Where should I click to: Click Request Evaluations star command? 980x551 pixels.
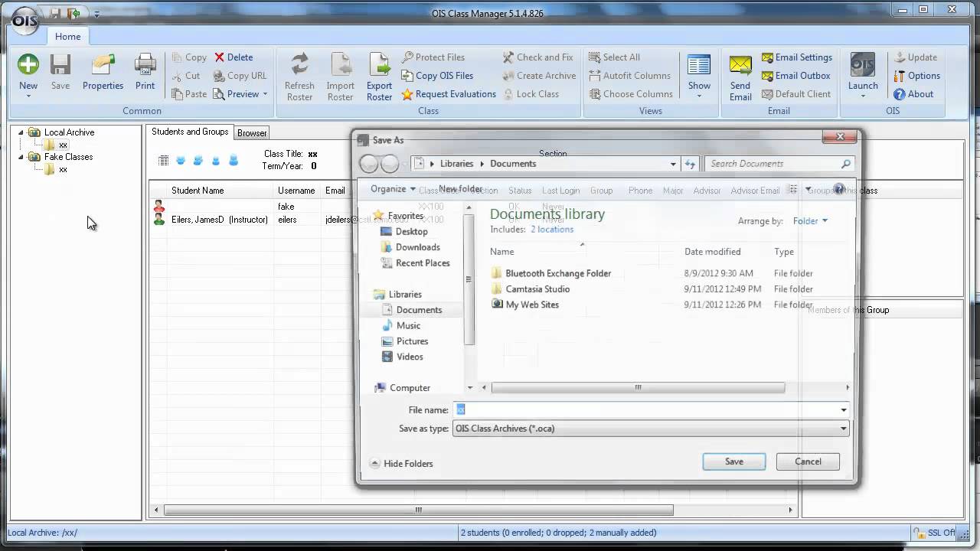pos(449,94)
